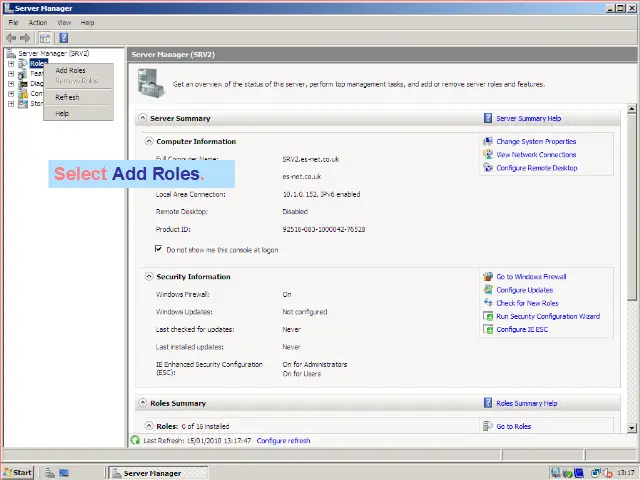
Task: Click the Check for New Roles icon
Action: (x=488, y=302)
